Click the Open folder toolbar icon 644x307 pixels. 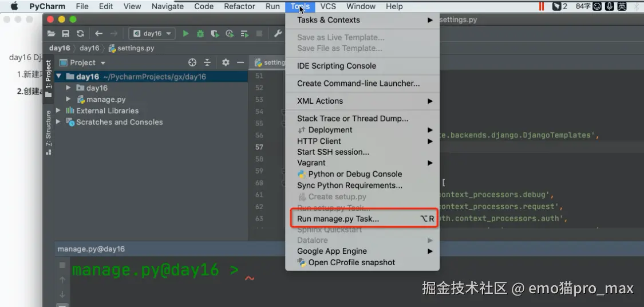52,34
